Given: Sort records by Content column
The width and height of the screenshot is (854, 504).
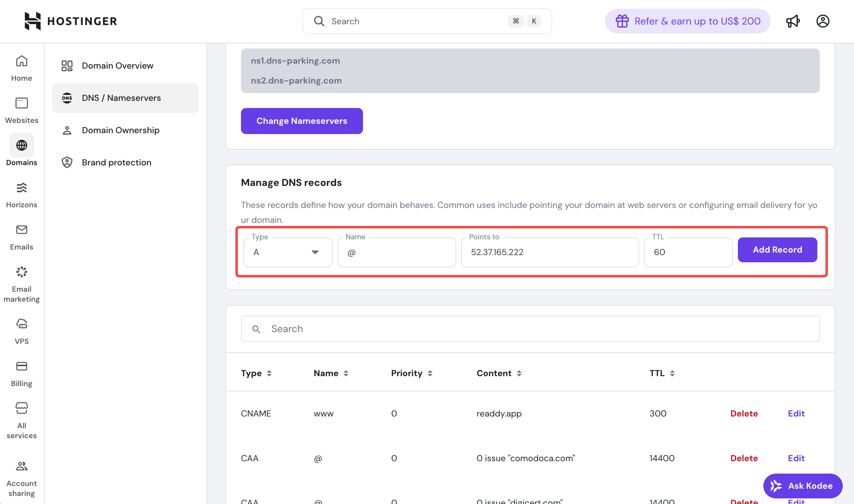Looking at the screenshot, I should point(499,373).
